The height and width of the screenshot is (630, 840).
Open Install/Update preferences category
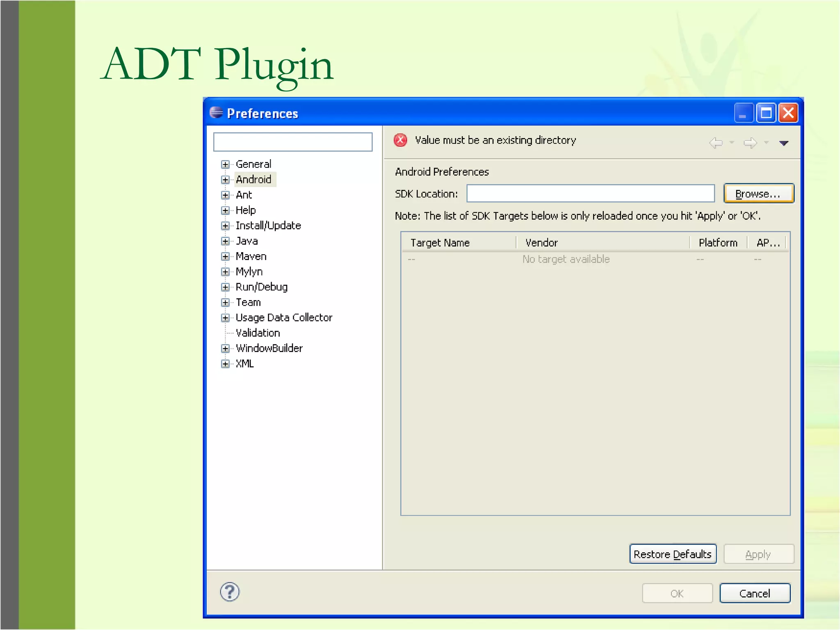[x=268, y=226]
